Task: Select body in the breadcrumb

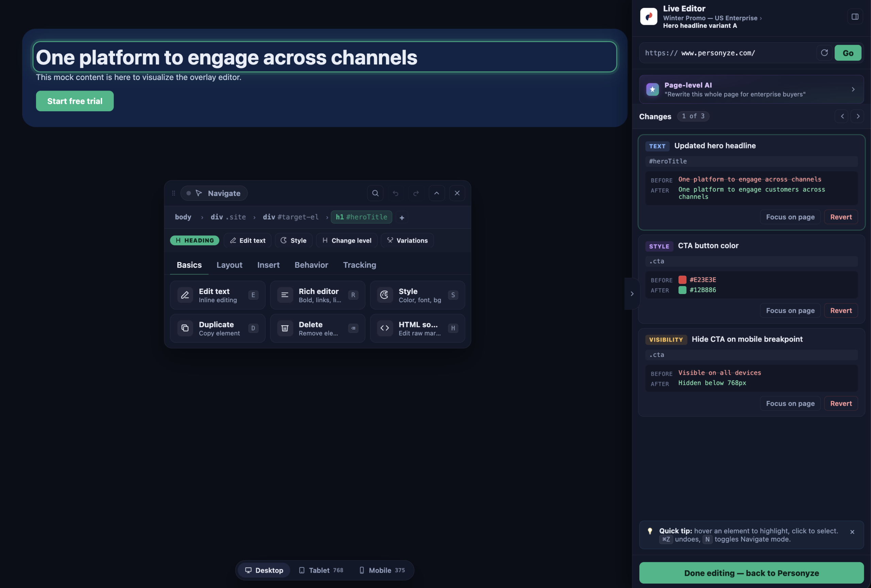Action: click(x=183, y=217)
